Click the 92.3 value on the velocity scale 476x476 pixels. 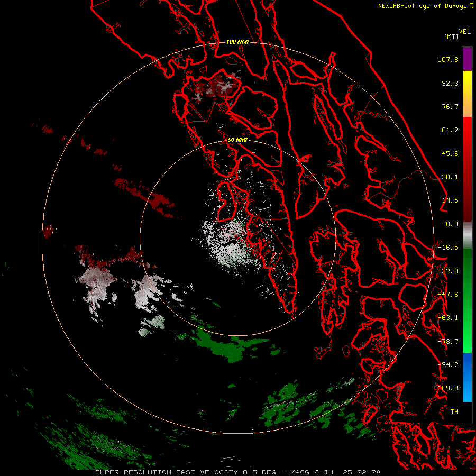pos(450,83)
